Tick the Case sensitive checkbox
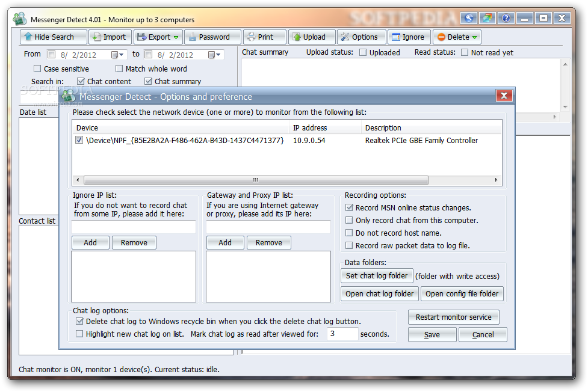Screen dimensions: 588x392 [37, 69]
